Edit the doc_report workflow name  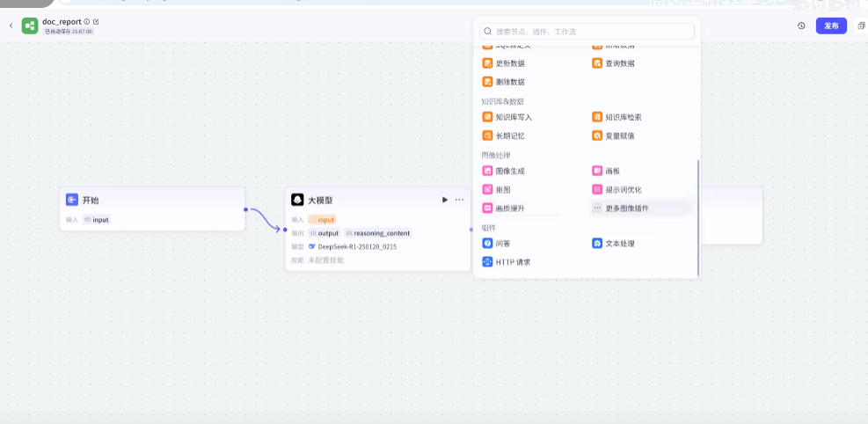96,21
